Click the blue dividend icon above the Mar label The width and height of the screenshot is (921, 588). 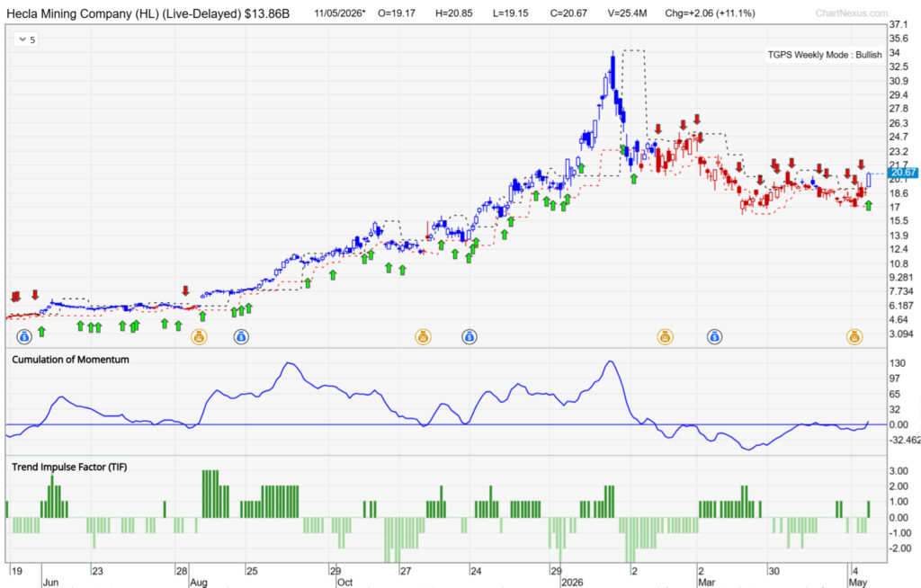click(x=714, y=337)
